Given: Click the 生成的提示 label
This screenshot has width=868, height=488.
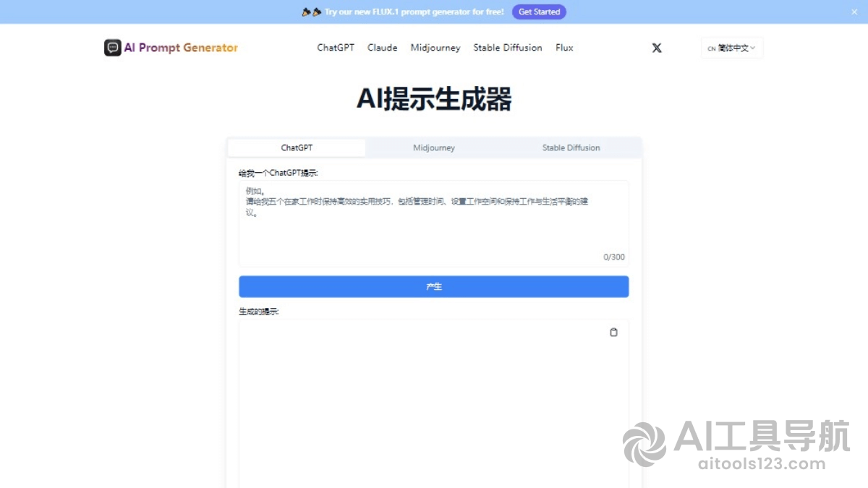Looking at the screenshot, I should click(x=259, y=312).
